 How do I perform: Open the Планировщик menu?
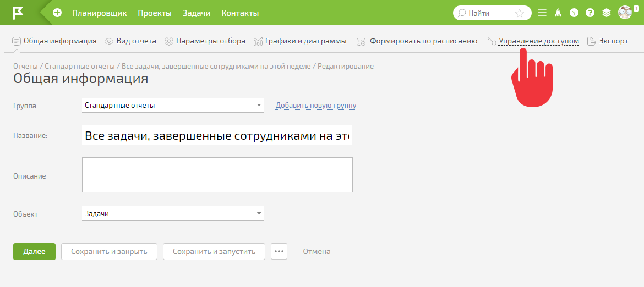[x=100, y=13]
